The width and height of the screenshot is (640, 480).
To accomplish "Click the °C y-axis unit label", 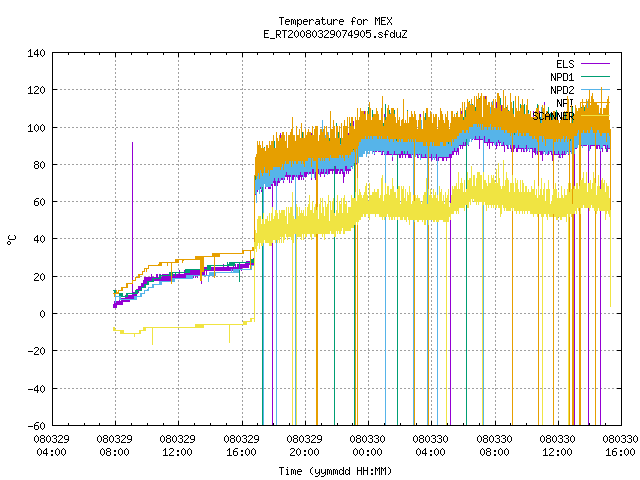I will tap(12, 240).
